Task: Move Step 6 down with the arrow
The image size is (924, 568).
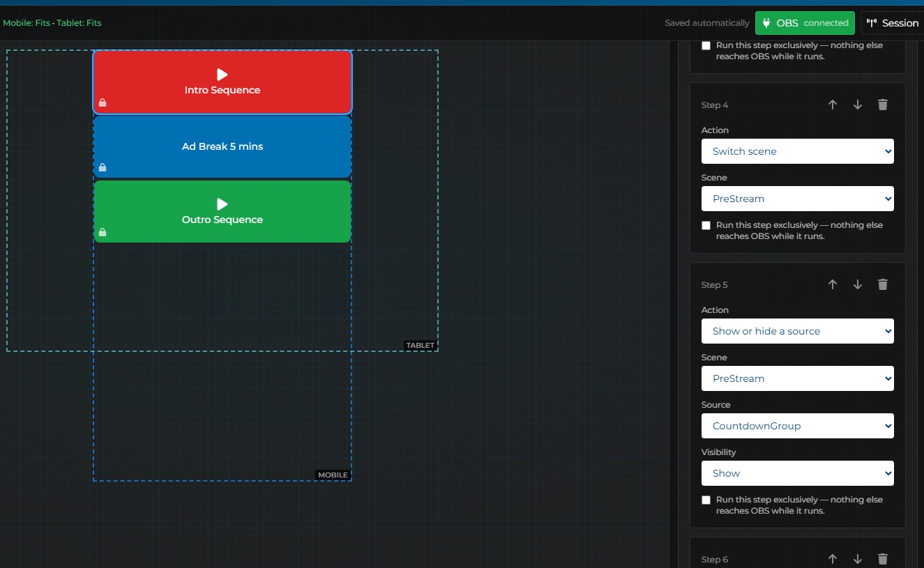Action: (858, 559)
